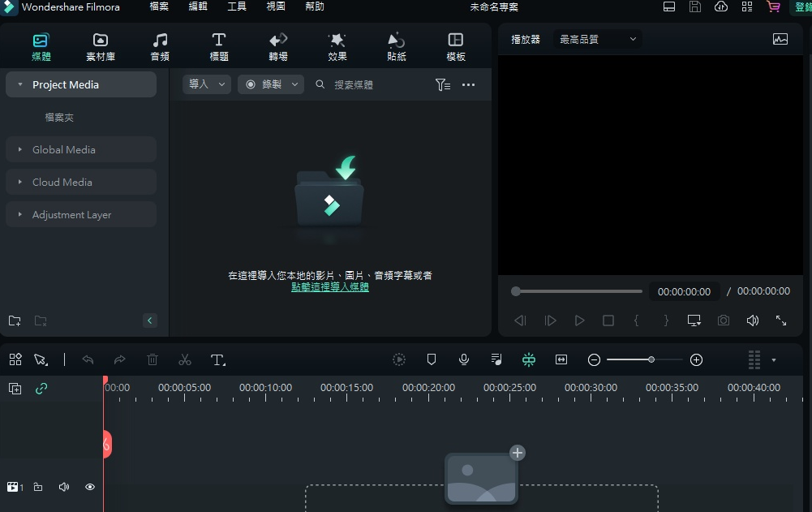Click the timeline zoom slider
812x512 pixels.
[x=645, y=359]
